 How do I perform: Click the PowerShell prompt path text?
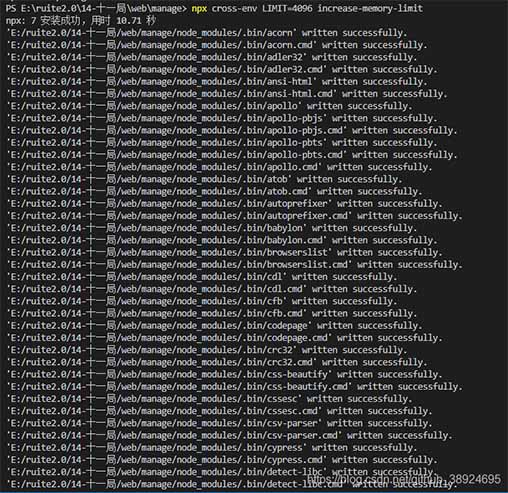point(96,8)
